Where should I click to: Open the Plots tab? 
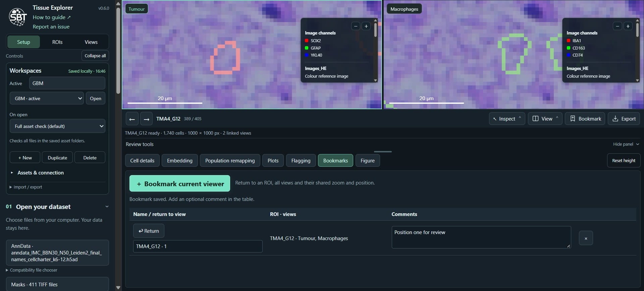[x=273, y=160]
